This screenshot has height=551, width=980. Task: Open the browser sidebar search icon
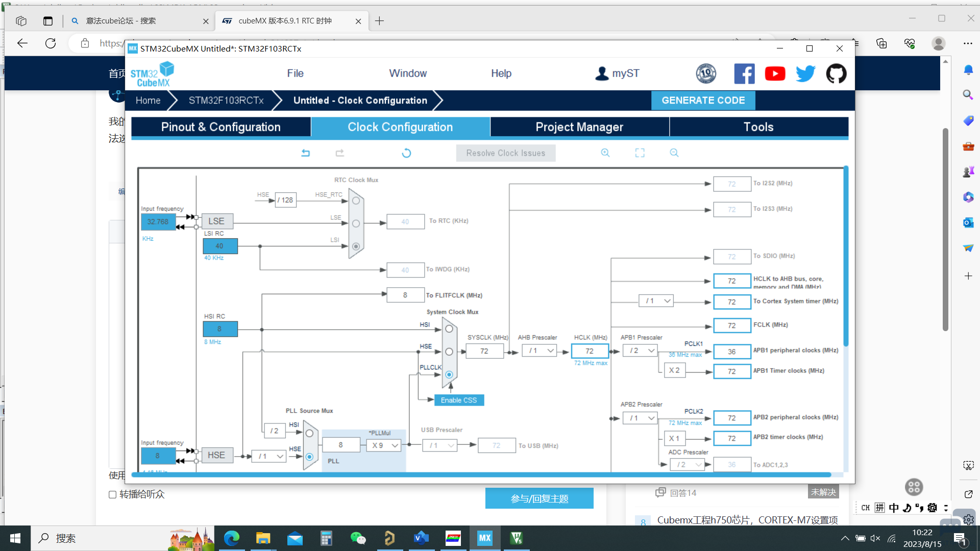point(968,95)
